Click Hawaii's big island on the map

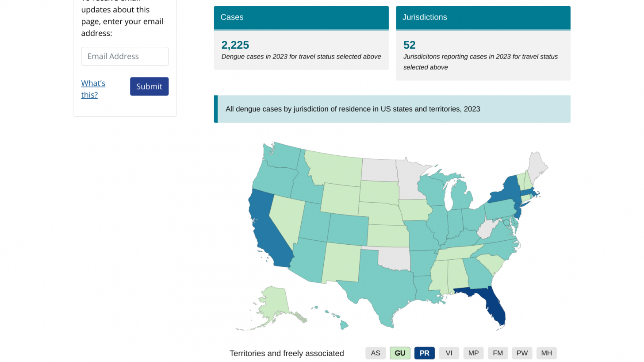click(344, 325)
